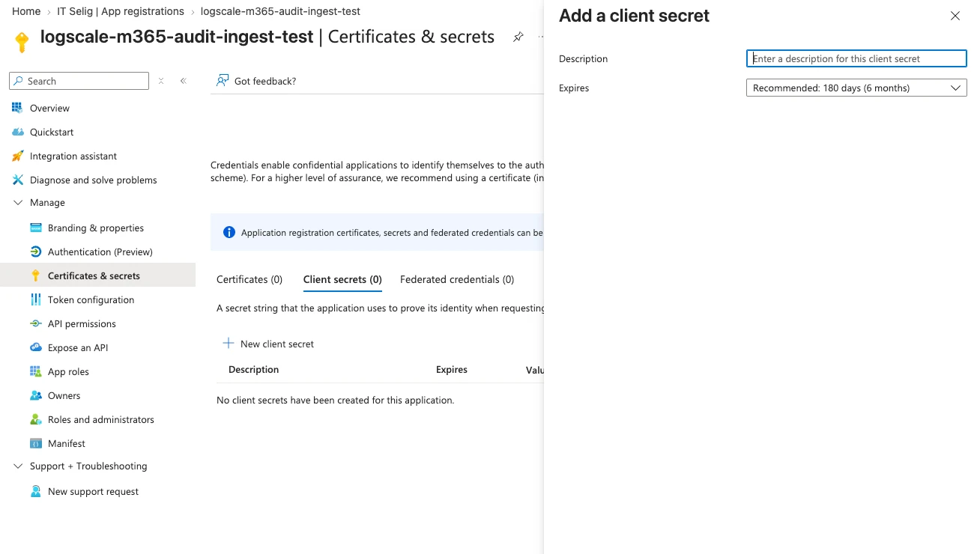Image resolution: width=980 pixels, height=554 pixels.
Task: Open the Expires dropdown
Action: pos(856,88)
